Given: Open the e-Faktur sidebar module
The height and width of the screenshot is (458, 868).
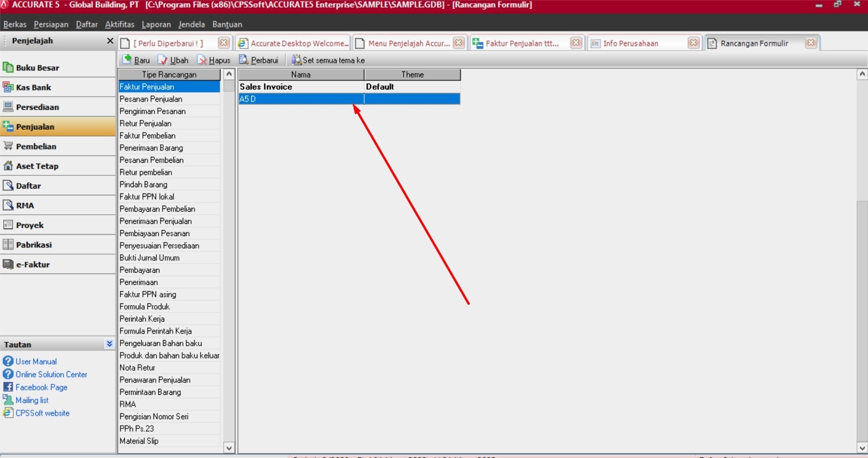Looking at the screenshot, I should pos(58,264).
